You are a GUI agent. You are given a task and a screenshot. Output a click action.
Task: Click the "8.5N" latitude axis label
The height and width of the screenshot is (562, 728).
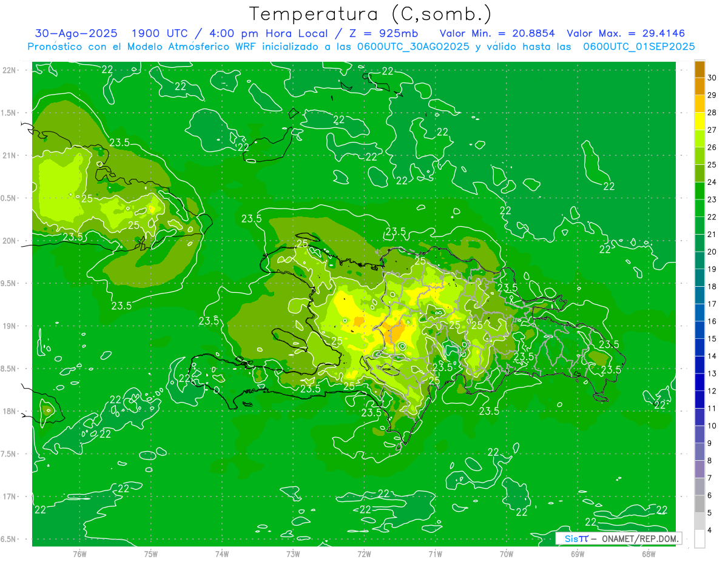point(9,369)
